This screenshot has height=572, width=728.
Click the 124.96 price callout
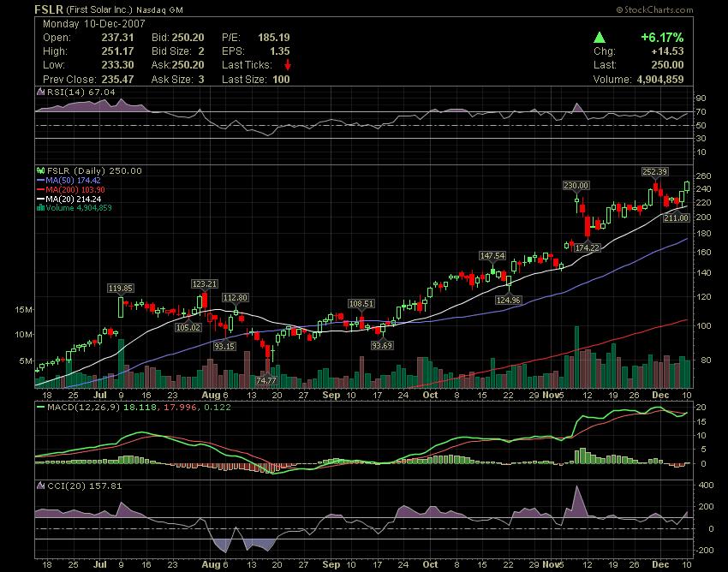click(509, 300)
